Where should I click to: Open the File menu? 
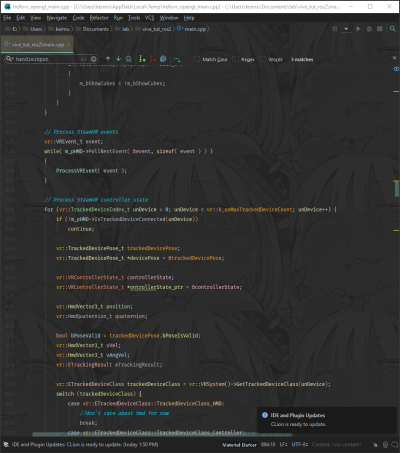(x=7, y=18)
